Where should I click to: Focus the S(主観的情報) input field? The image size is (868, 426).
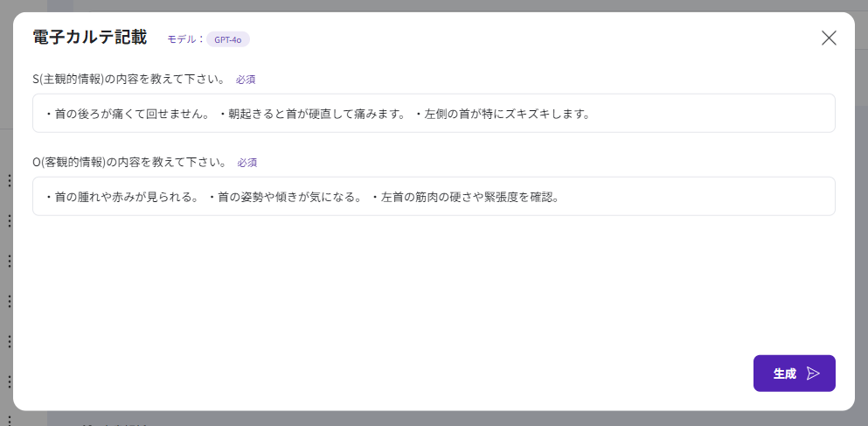click(x=434, y=114)
